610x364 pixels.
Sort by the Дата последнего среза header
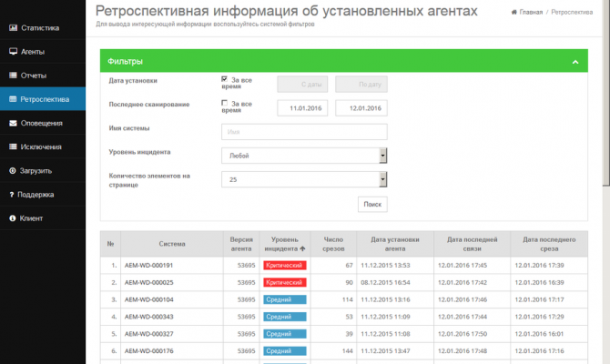549,244
